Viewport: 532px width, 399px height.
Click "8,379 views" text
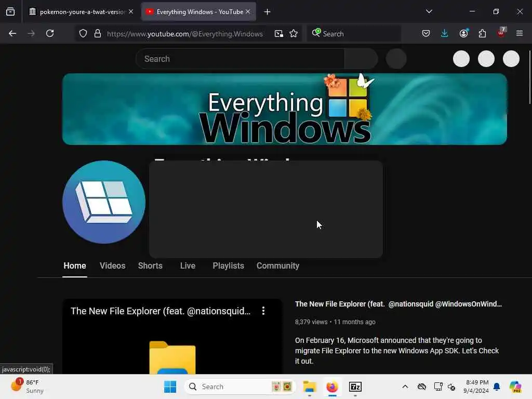[311, 322]
